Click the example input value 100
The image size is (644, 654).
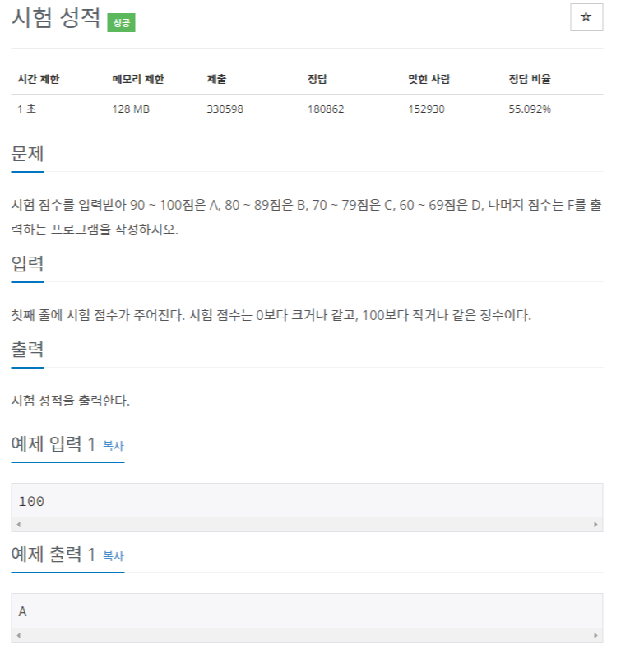pyautogui.click(x=31, y=501)
